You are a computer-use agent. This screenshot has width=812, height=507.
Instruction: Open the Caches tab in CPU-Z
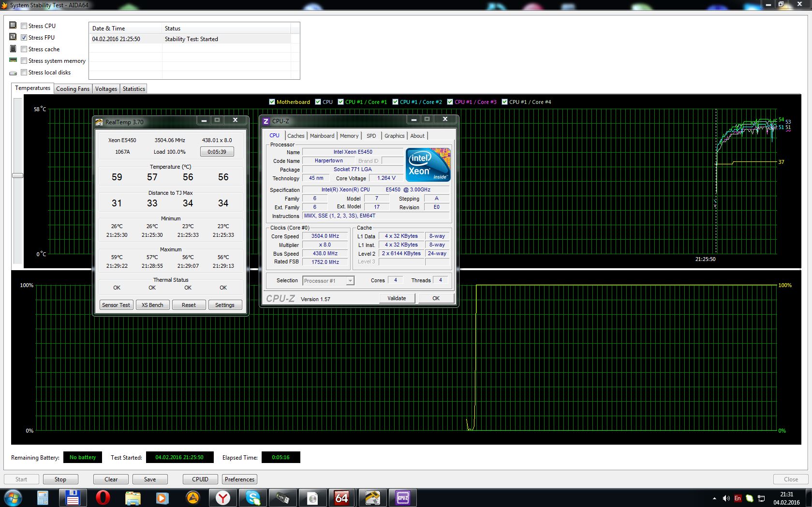[296, 136]
